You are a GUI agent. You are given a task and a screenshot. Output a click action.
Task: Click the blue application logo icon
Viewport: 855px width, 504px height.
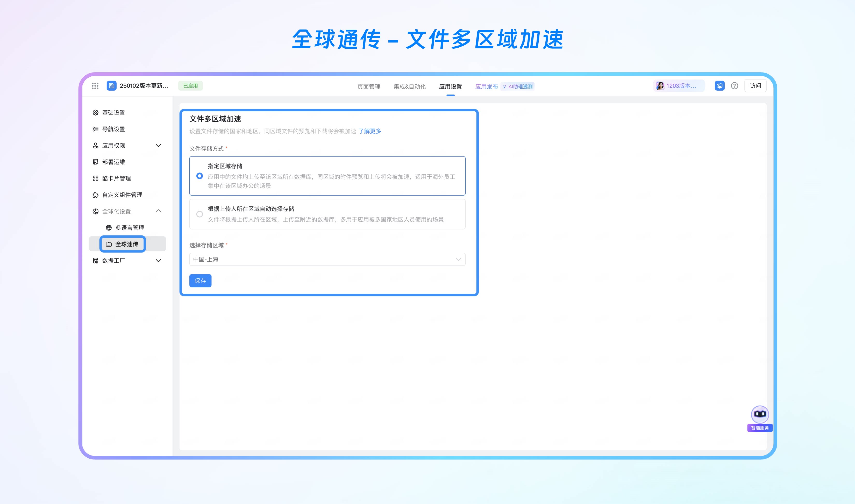111,86
